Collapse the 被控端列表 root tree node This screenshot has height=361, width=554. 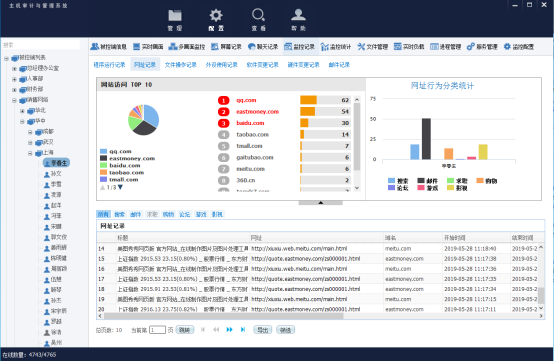6,58
